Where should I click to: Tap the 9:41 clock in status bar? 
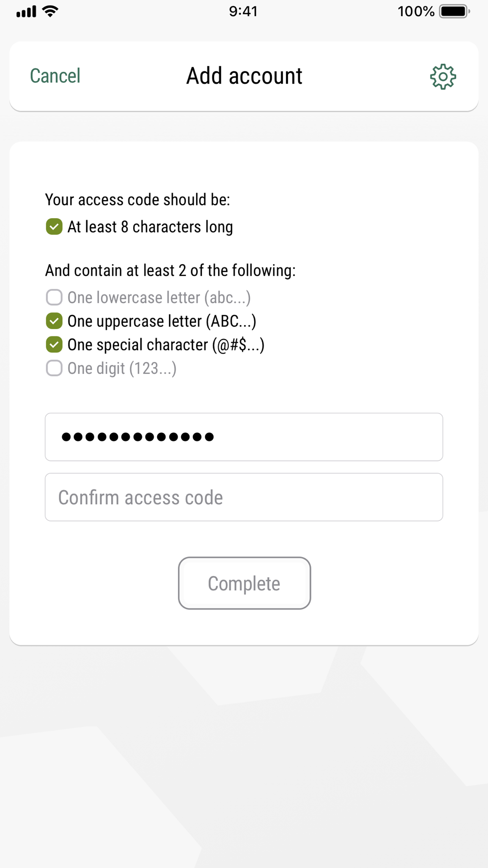pyautogui.click(x=243, y=11)
